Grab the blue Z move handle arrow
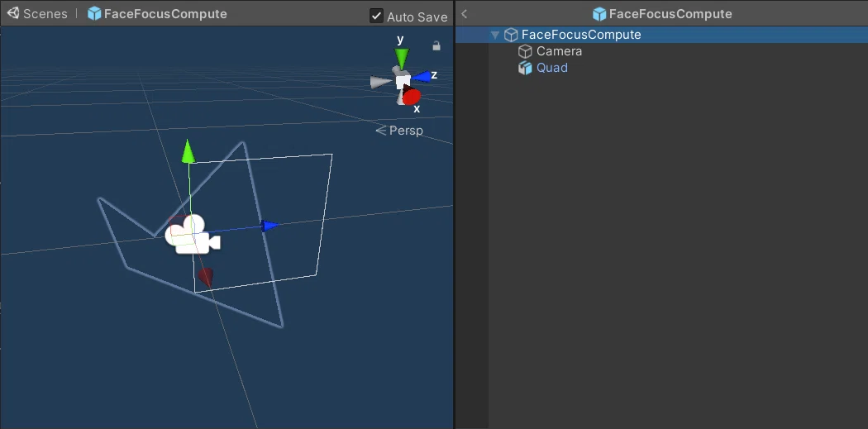 pos(269,226)
